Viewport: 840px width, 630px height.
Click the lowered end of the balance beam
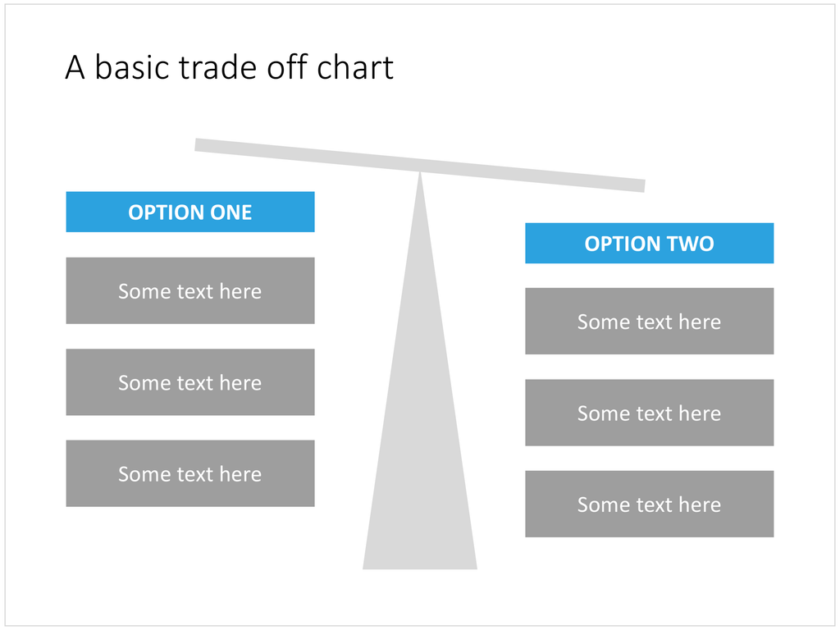point(637,185)
